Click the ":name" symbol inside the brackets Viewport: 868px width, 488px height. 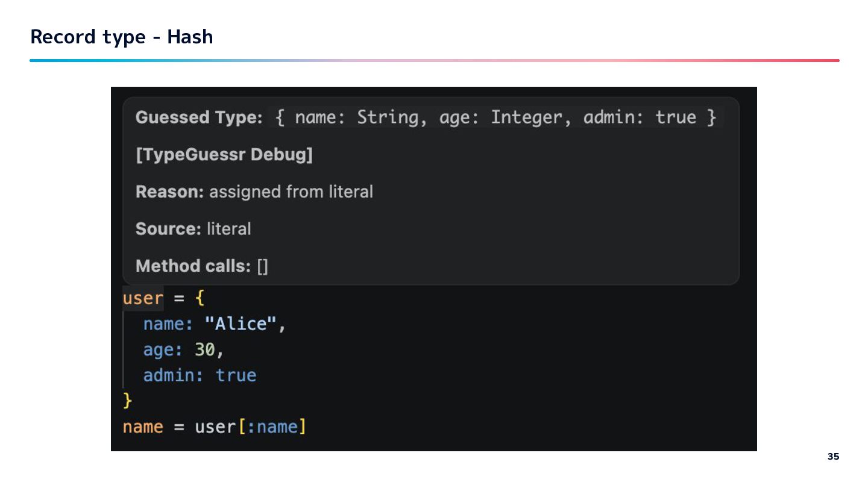click(x=273, y=427)
